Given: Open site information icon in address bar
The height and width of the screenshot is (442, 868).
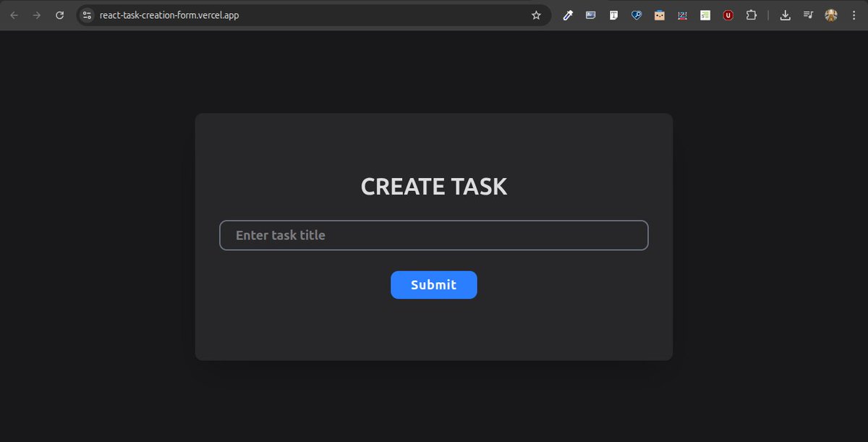Looking at the screenshot, I should pos(87,15).
